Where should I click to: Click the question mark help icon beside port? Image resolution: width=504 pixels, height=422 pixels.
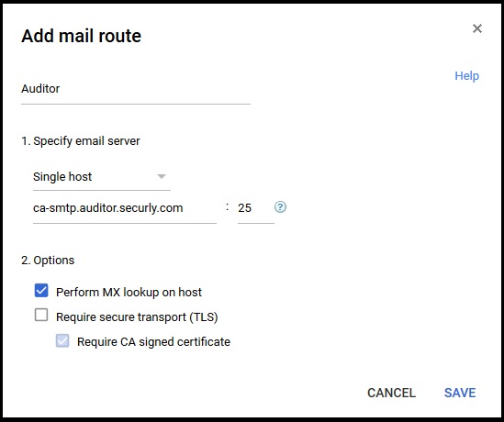(280, 207)
